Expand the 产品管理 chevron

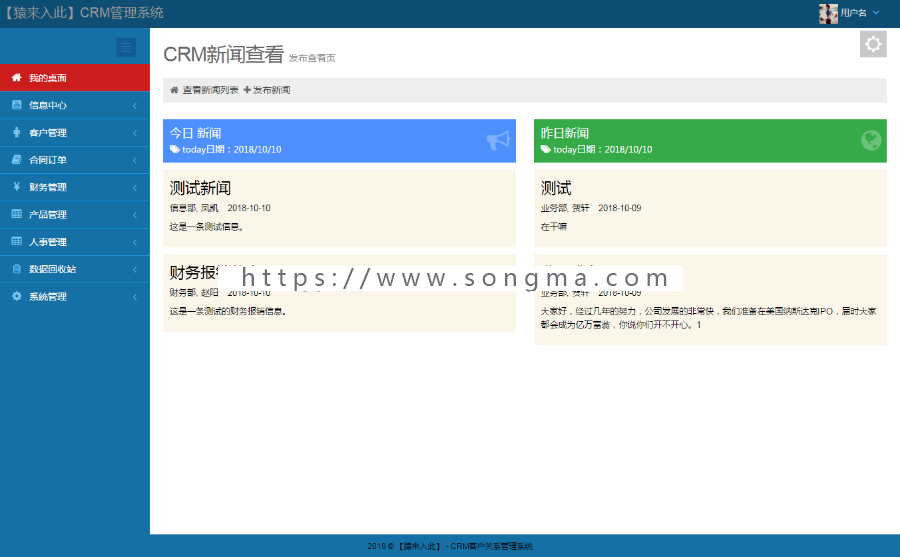pyautogui.click(x=135, y=215)
